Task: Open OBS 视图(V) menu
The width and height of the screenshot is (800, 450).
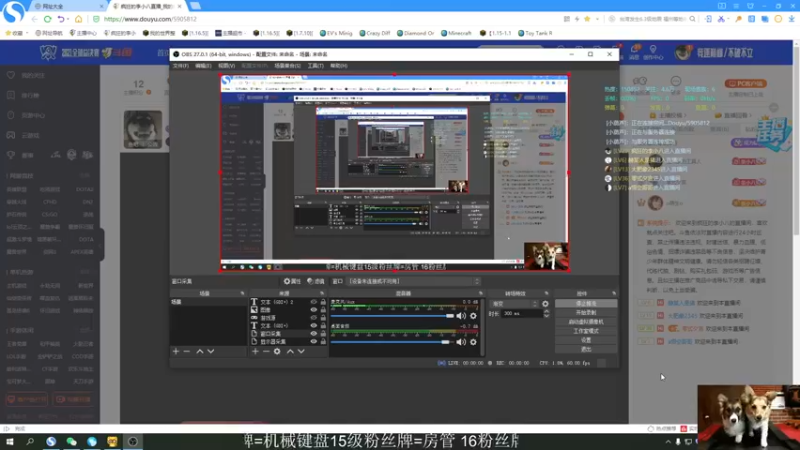Action: [227, 66]
